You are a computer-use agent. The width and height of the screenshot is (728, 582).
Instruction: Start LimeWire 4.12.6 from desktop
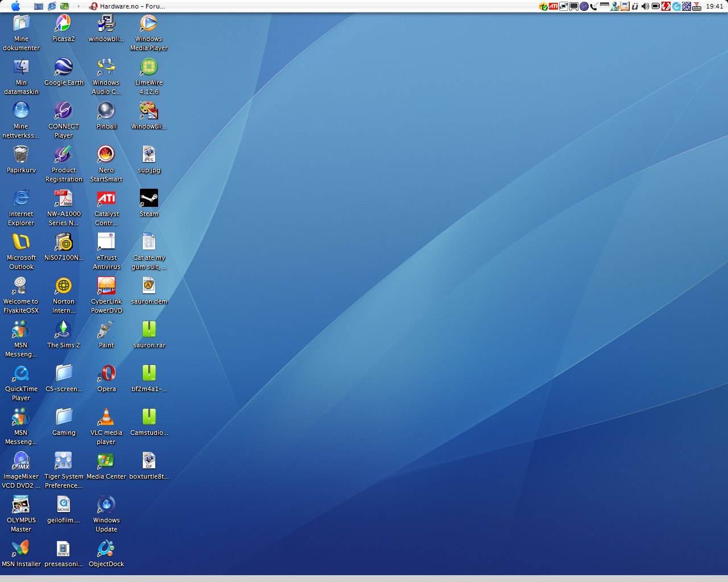click(x=149, y=68)
